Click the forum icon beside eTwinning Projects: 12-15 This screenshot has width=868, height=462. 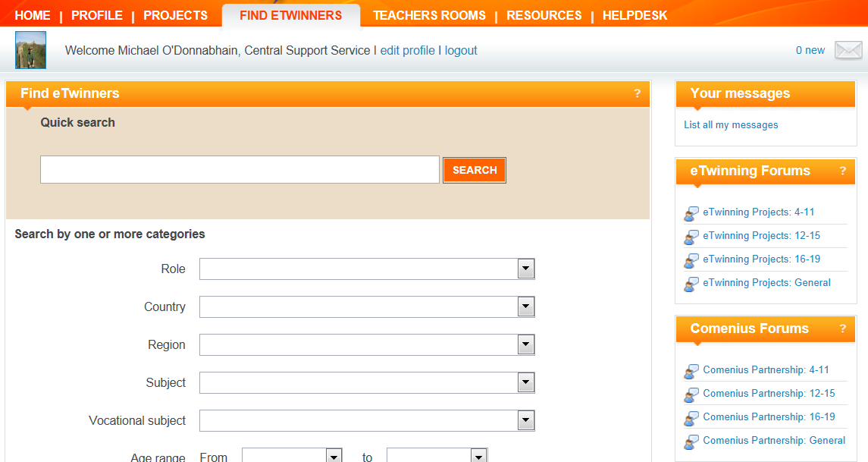pyautogui.click(x=691, y=237)
